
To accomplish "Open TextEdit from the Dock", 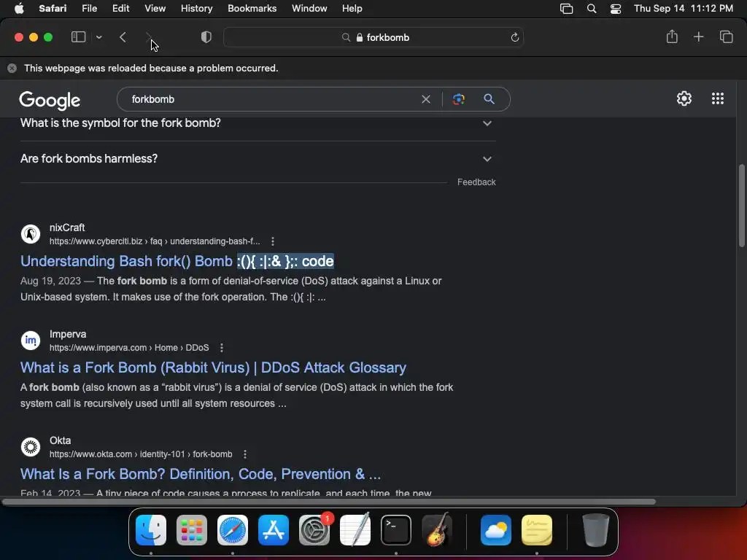I will tap(355, 530).
